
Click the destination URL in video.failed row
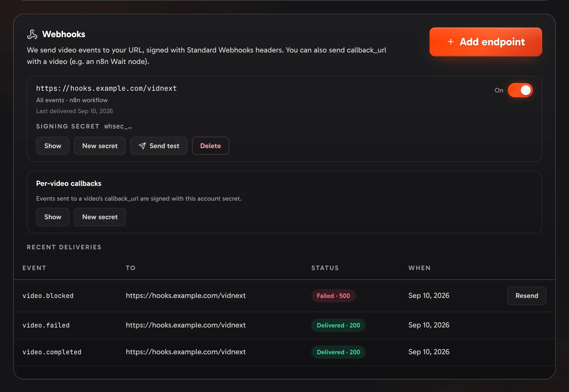186,325
